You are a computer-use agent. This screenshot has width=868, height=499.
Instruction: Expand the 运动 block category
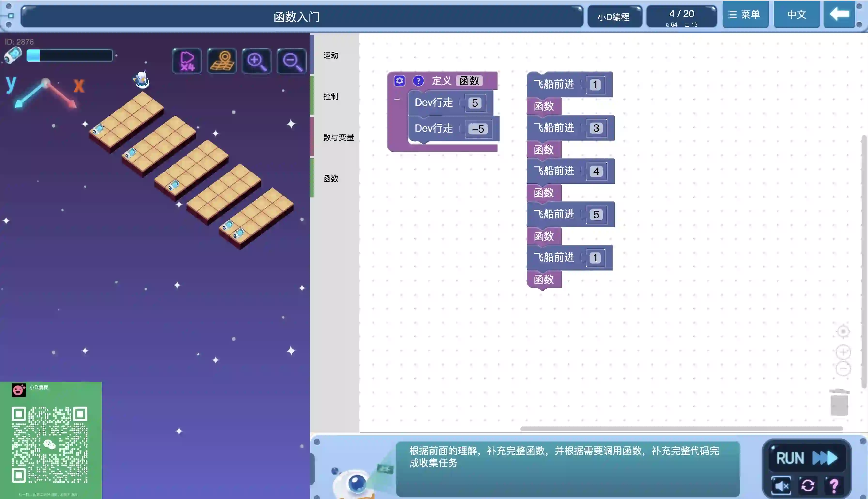(331, 55)
